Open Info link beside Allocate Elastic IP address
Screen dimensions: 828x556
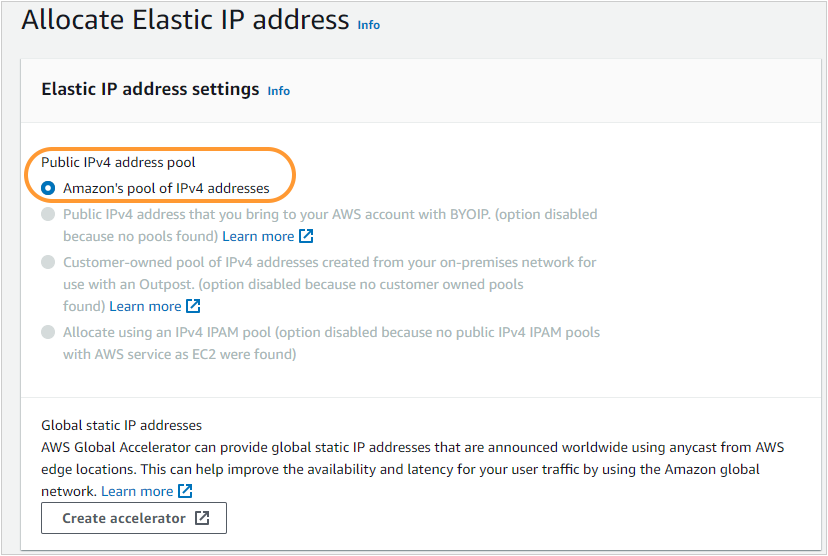369,25
